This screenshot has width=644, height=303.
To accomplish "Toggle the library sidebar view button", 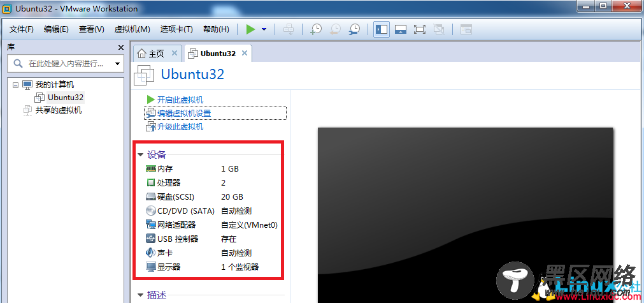I will click(x=382, y=29).
